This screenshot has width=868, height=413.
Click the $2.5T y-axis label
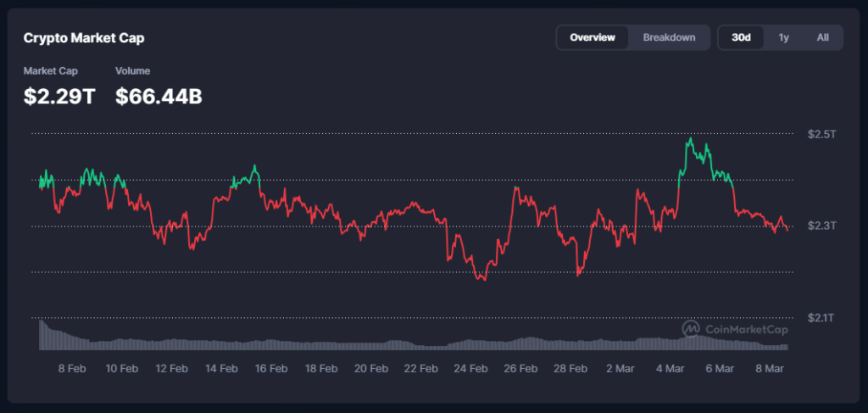click(x=821, y=134)
